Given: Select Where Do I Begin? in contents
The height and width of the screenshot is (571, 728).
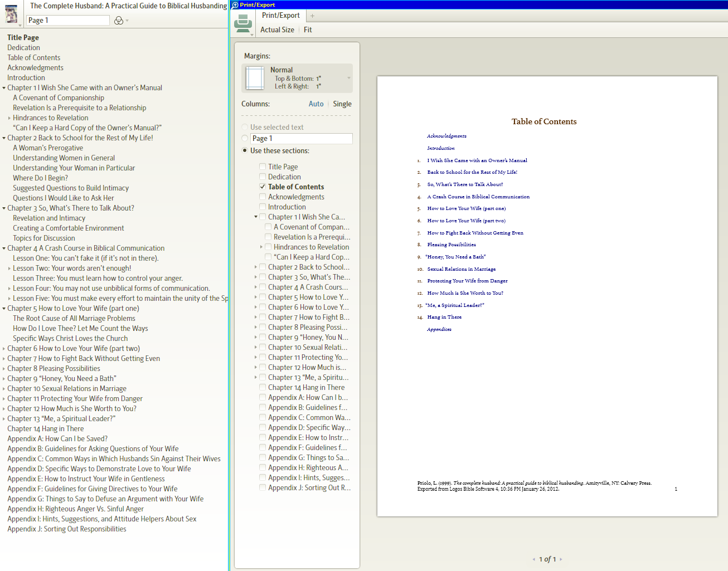Looking at the screenshot, I should [x=40, y=178].
